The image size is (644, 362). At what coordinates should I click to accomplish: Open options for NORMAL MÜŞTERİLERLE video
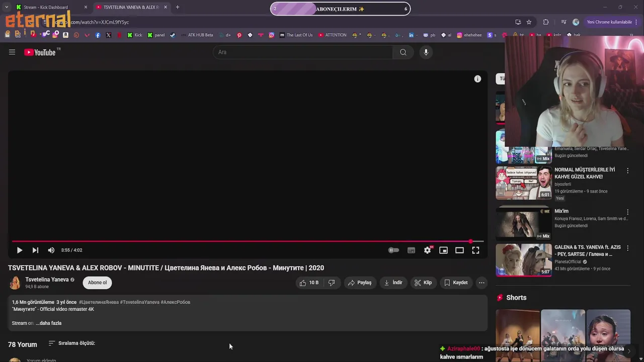(x=627, y=171)
